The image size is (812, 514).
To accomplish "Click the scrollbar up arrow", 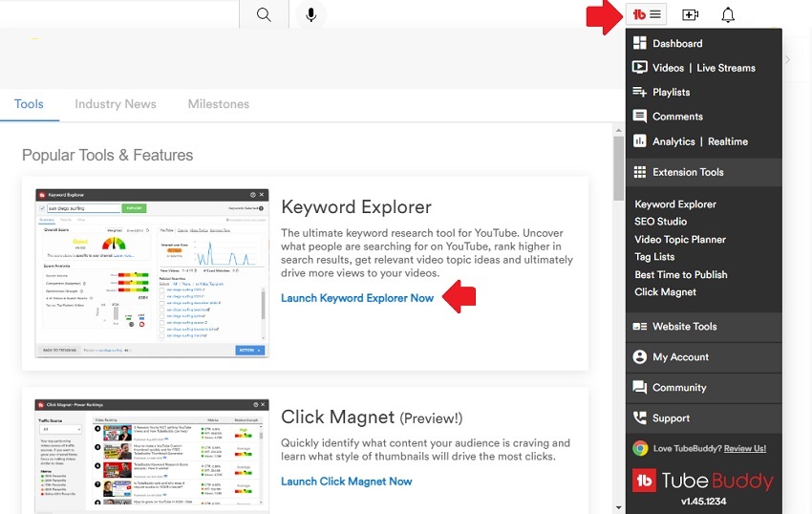I will pos(618,130).
